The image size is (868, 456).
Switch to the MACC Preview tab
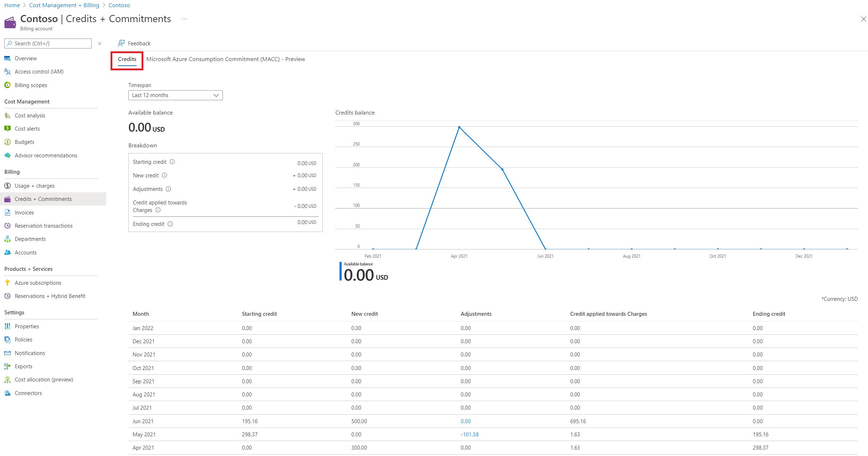[225, 59]
